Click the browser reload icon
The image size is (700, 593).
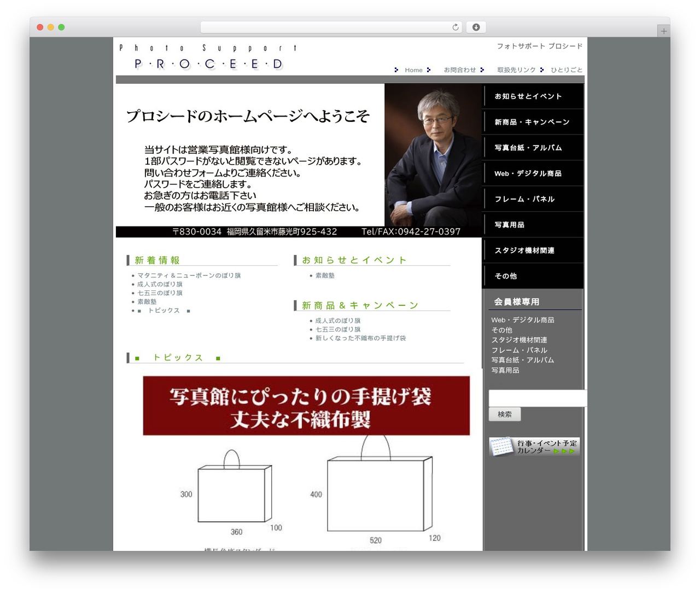coord(455,27)
